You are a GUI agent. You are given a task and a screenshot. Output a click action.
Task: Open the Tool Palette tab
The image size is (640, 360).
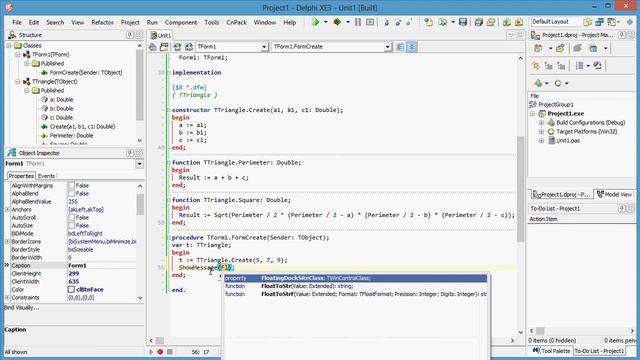(551, 351)
